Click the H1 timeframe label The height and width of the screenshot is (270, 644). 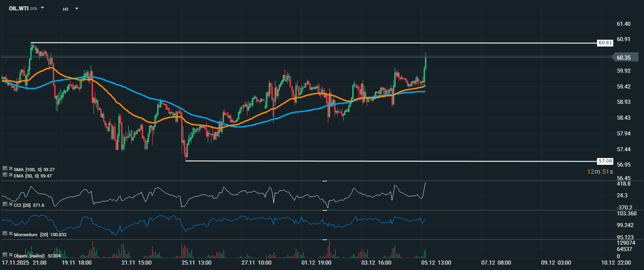click(x=65, y=9)
